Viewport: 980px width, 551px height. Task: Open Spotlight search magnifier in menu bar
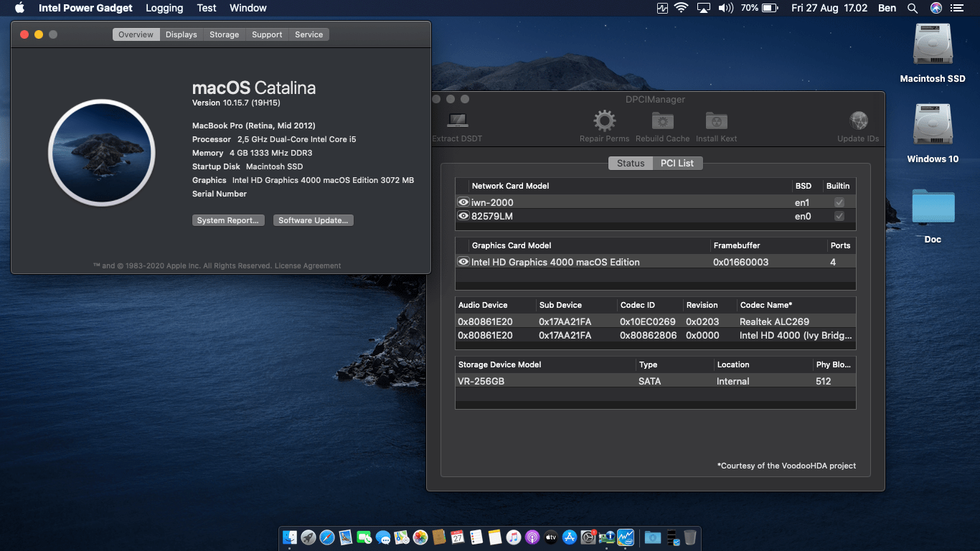coord(913,8)
